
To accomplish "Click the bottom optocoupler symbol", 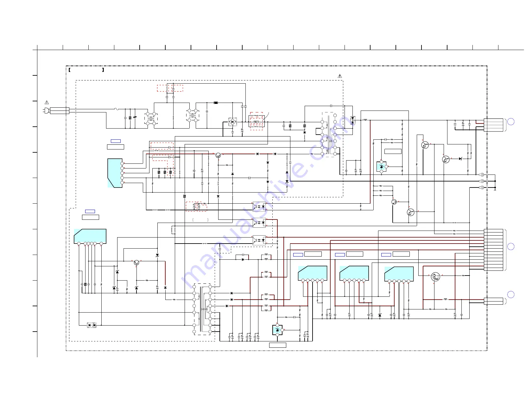I will pos(259,240).
